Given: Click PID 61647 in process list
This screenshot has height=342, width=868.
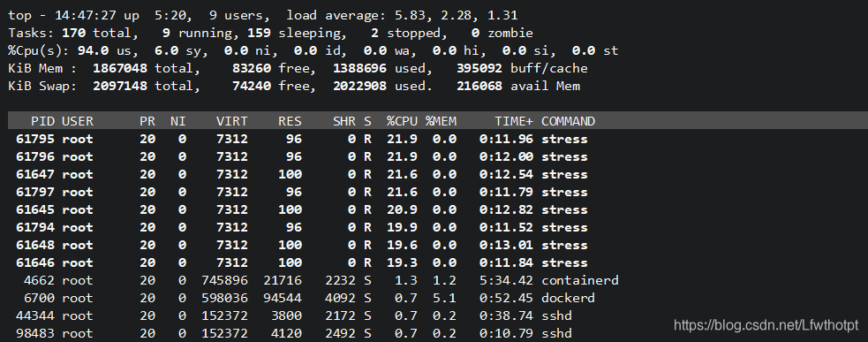Looking at the screenshot, I should click(35, 174).
